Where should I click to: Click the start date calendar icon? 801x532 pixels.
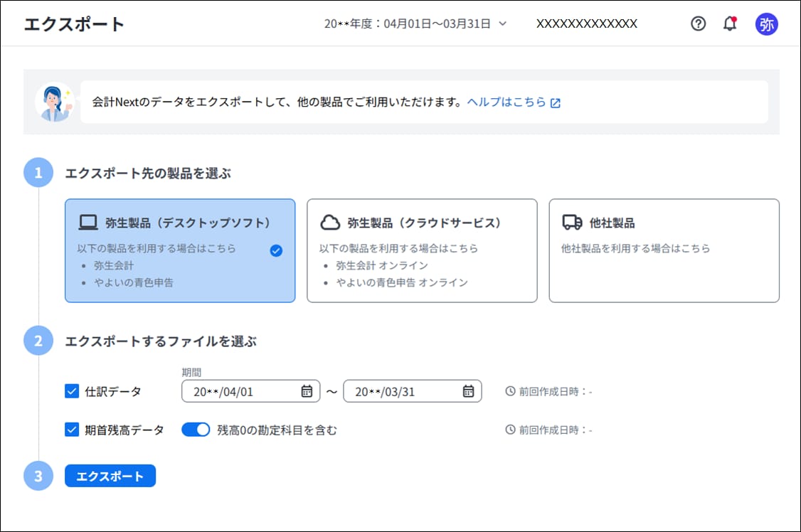[x=307, y=391]
